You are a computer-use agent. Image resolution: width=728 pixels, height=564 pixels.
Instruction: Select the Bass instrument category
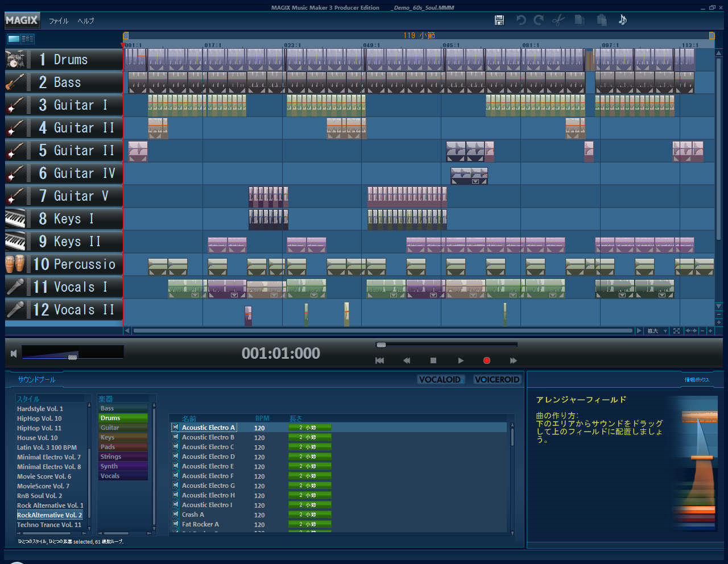tap(123, 408)
